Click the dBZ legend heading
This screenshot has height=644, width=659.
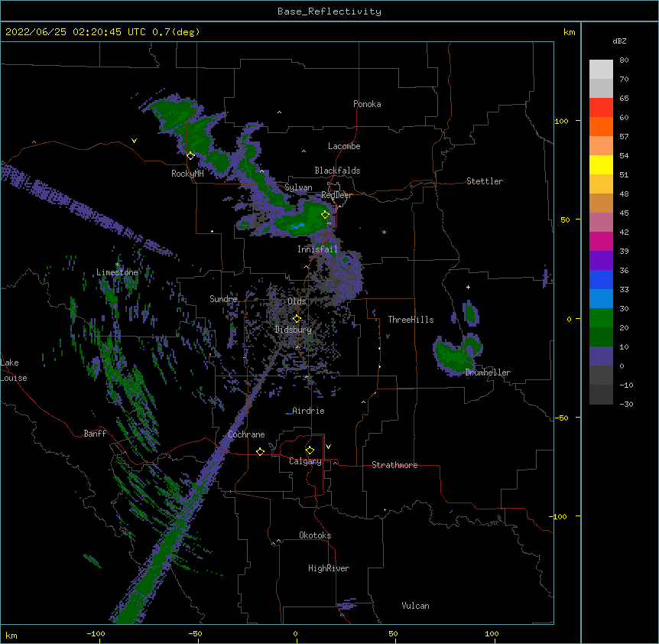(619, 41)
